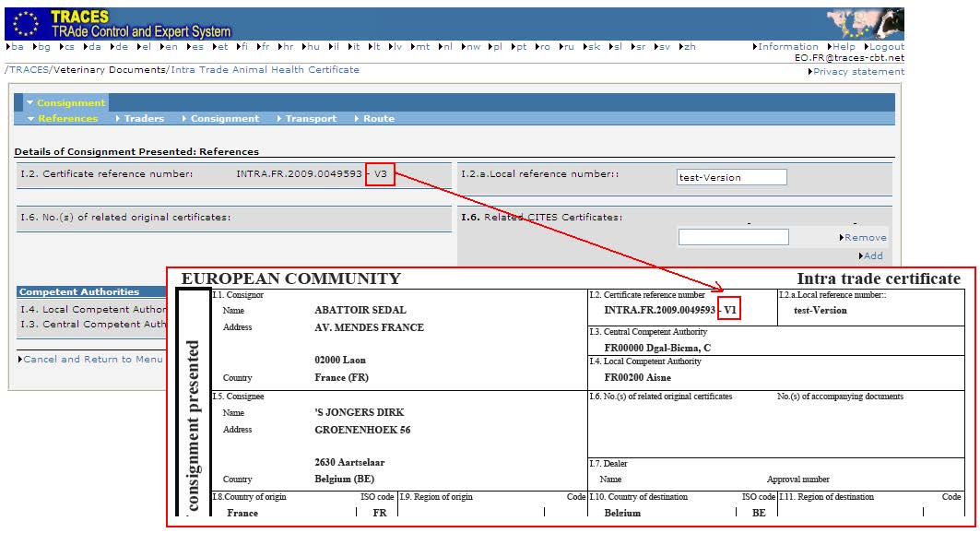Image resolution: width=980 pixels, height=533 pixels.
Task: Switch language to Danish (da)
Action: point(92,47)
